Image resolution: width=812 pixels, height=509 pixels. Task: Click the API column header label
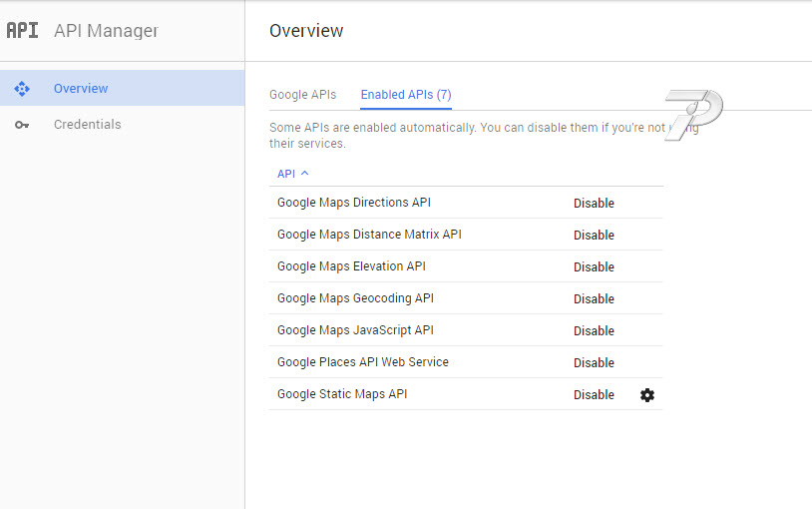(x=286, y=174)
